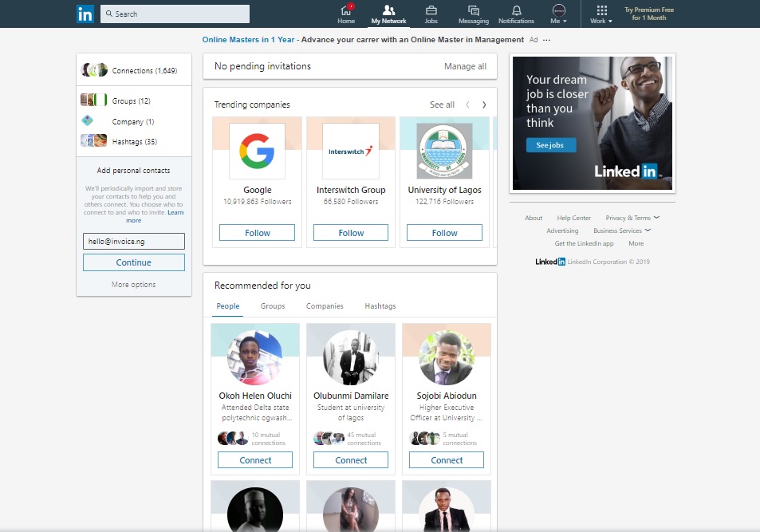Screen dimensions: 760x532
Task: Click Try Premium Free for 1 Month
Action: pyautogui.click(x=649, y=14)
